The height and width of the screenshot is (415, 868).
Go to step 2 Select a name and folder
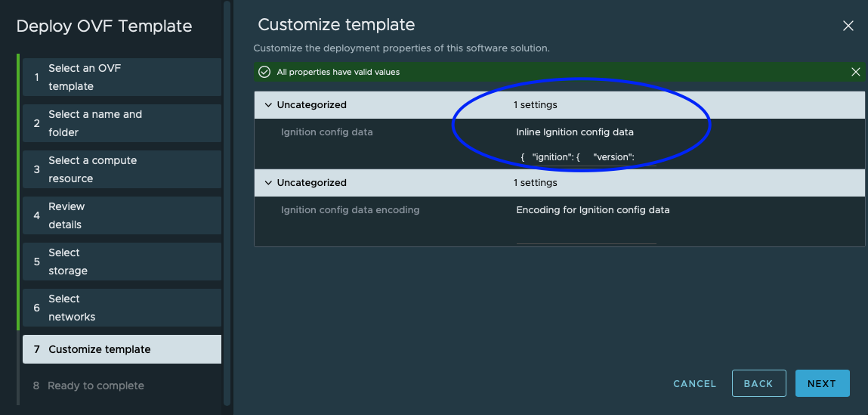[x=122, y=123]
